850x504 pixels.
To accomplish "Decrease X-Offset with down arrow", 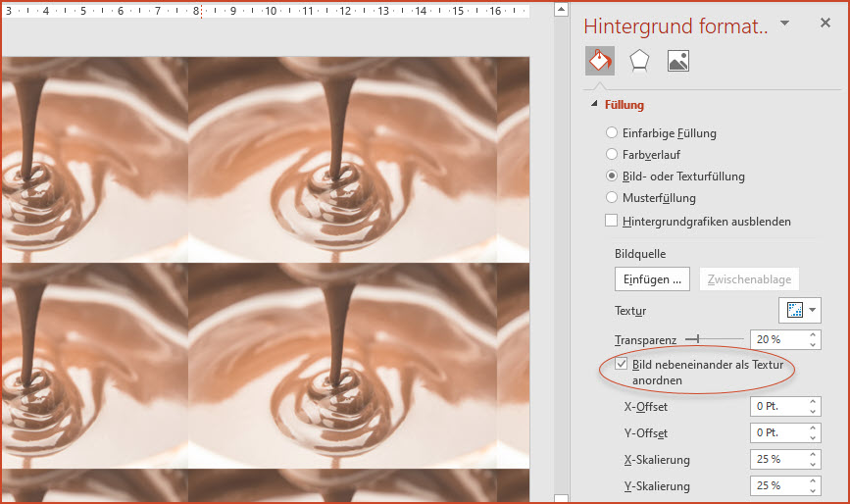I will point(813,411).
